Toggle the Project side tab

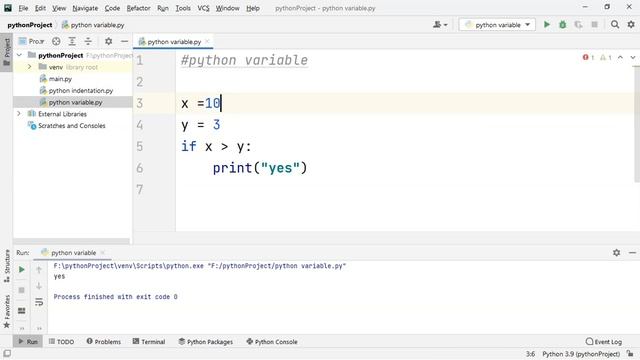[x=7, y=52]
